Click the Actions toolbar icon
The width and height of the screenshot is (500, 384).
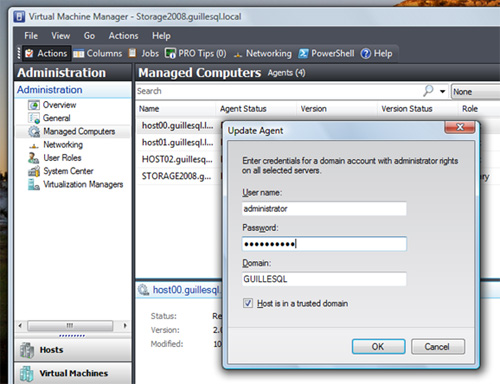point(29,53)
